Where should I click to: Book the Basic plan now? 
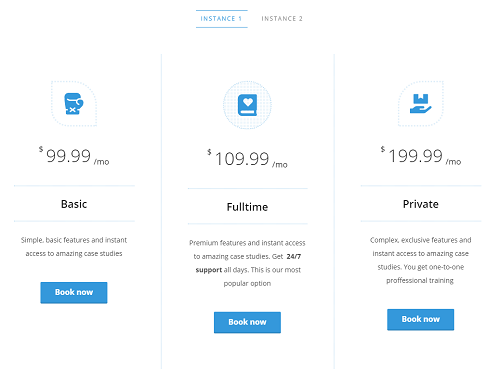pyautogui.click(x=74, y=293)
